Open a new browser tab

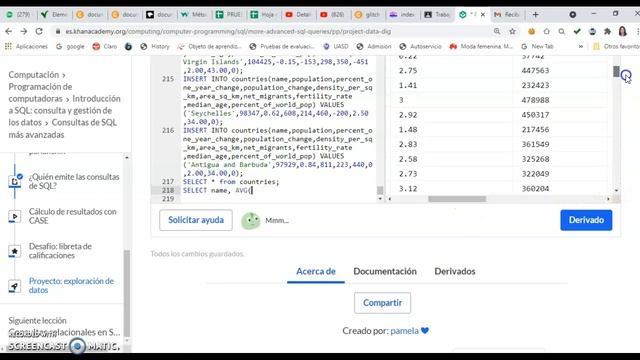(536, 15)
